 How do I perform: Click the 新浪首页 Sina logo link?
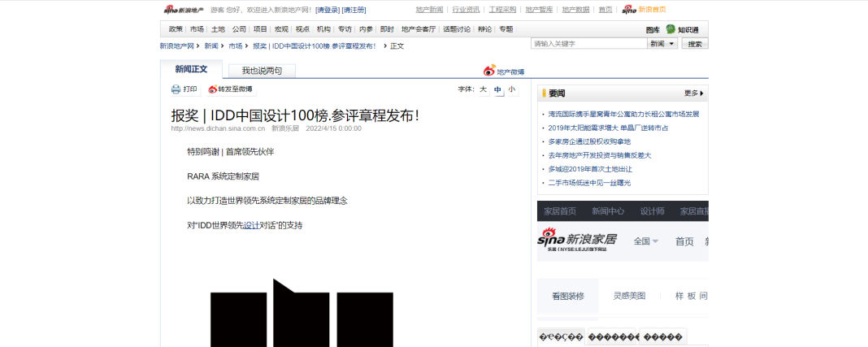click(644, 10)
